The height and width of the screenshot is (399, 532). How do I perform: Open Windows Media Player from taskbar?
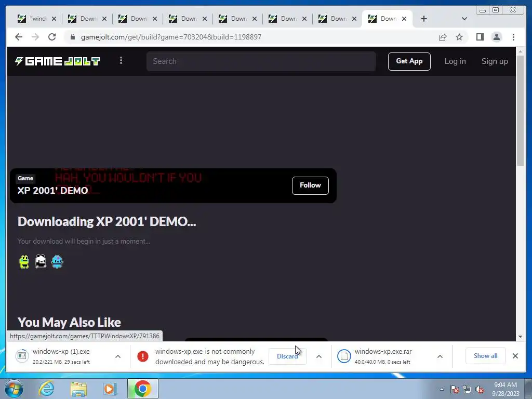[110, 389]
